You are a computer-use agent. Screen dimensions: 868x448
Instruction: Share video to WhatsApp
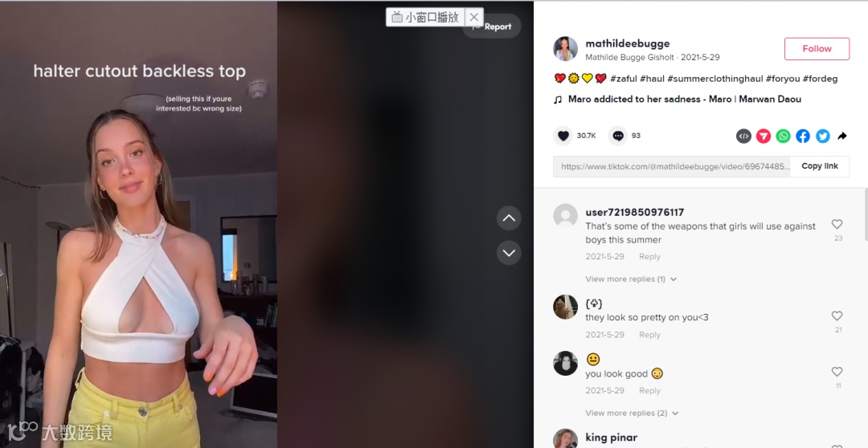[784, 136]
